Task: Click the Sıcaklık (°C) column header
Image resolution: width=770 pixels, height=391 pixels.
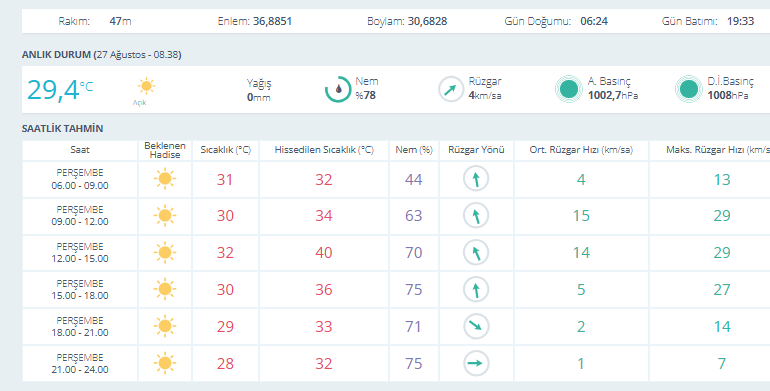Action: (225, 150)
